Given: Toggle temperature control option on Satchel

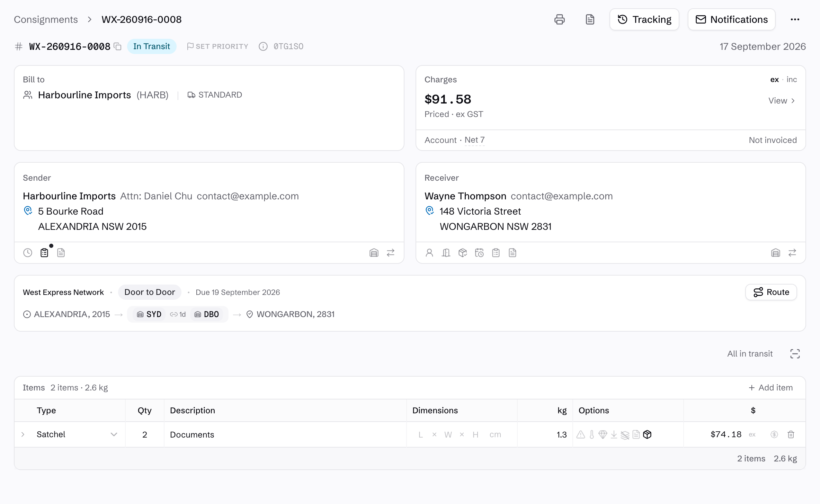Looking at the screenshot, I should tap(592, 434).
